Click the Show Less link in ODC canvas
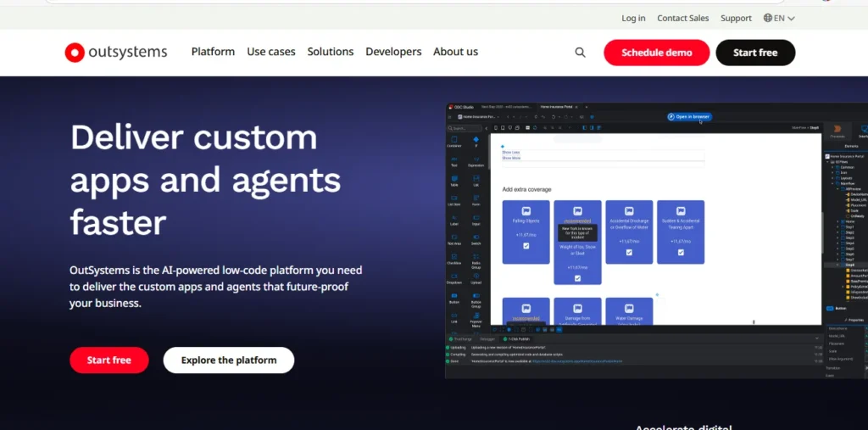Image resolution: width=868 pixels, height=430 pixels. click(511, 152)
